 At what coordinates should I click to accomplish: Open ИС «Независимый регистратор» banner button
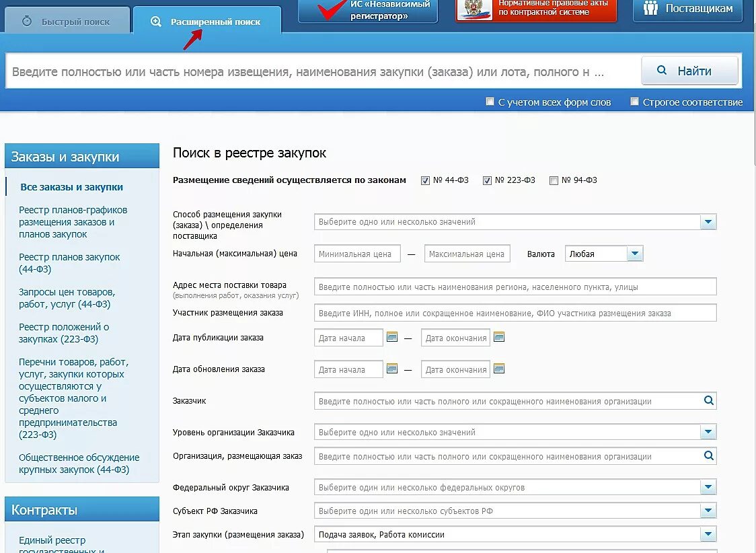tap(368, 9)
